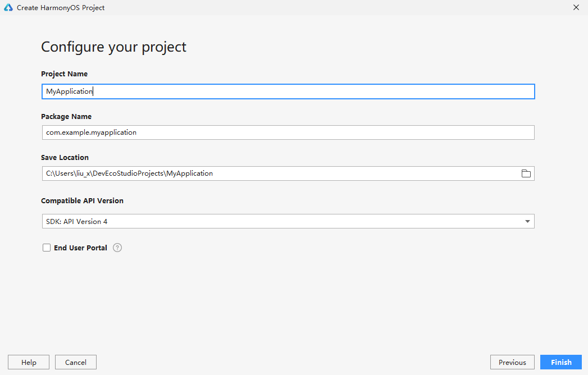
Task: Click Finish to create the project
Action: coord(561,362)
